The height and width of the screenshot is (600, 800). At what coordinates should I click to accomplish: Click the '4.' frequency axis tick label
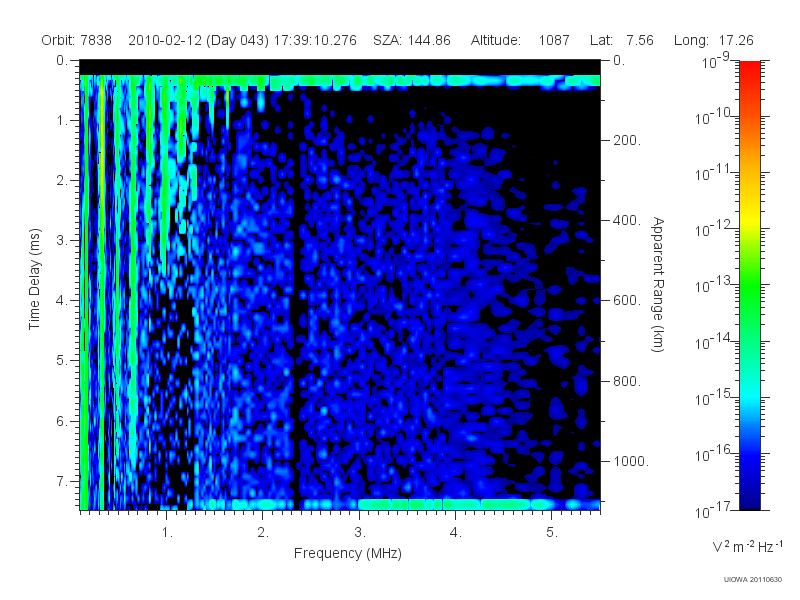pyautogui.click(x=456, y=533)
